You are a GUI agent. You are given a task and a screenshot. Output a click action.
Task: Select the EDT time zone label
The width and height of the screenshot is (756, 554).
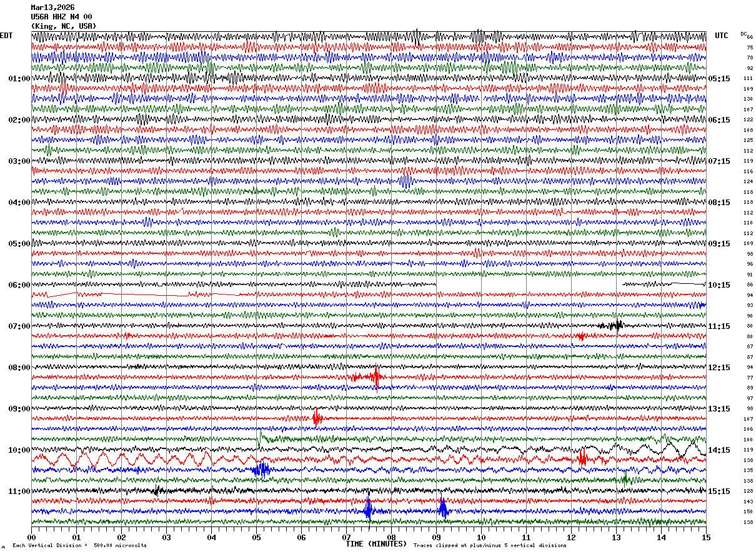[6, 36]
